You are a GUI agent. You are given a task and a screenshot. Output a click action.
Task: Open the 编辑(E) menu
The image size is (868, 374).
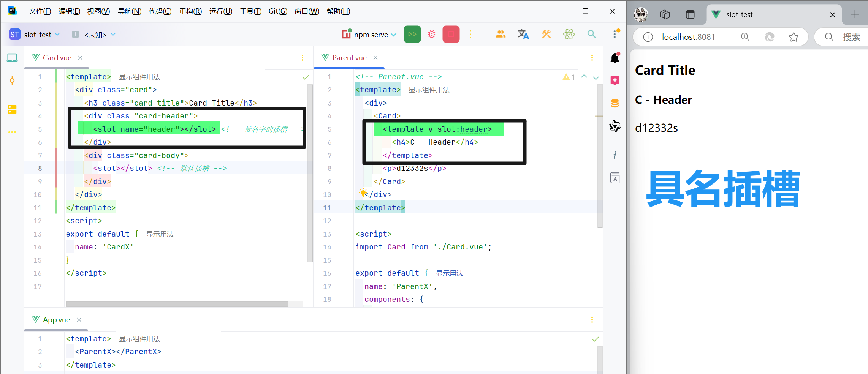click(x=69, y=11)
